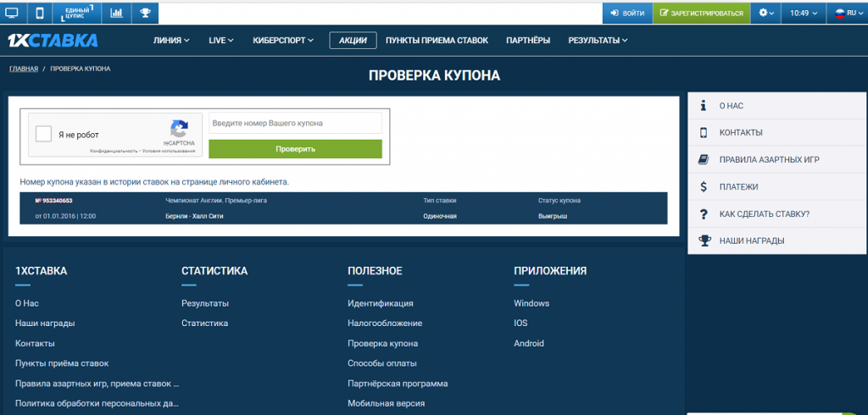Click the Зарегистрироваться button
Image resolution: width=868 pixels, height=415 pixels.
(701, 13)
